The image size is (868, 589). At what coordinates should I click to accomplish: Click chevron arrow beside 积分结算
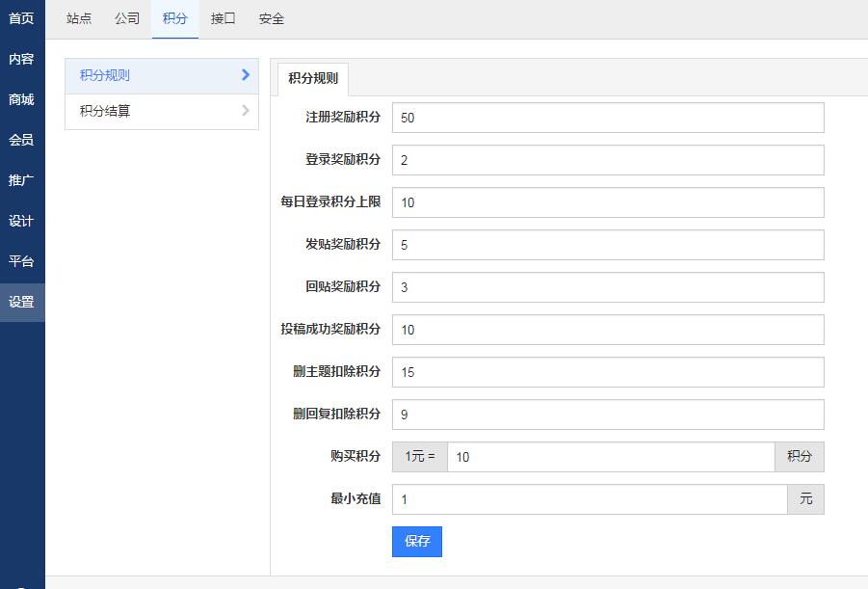(x=246, y=111)
